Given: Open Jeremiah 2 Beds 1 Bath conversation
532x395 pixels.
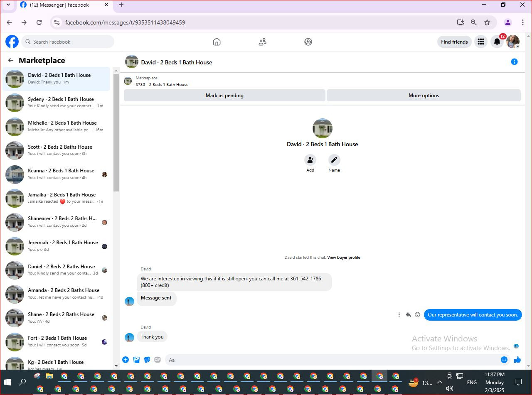Looking at the screenshot, I should tap(56, 246).
